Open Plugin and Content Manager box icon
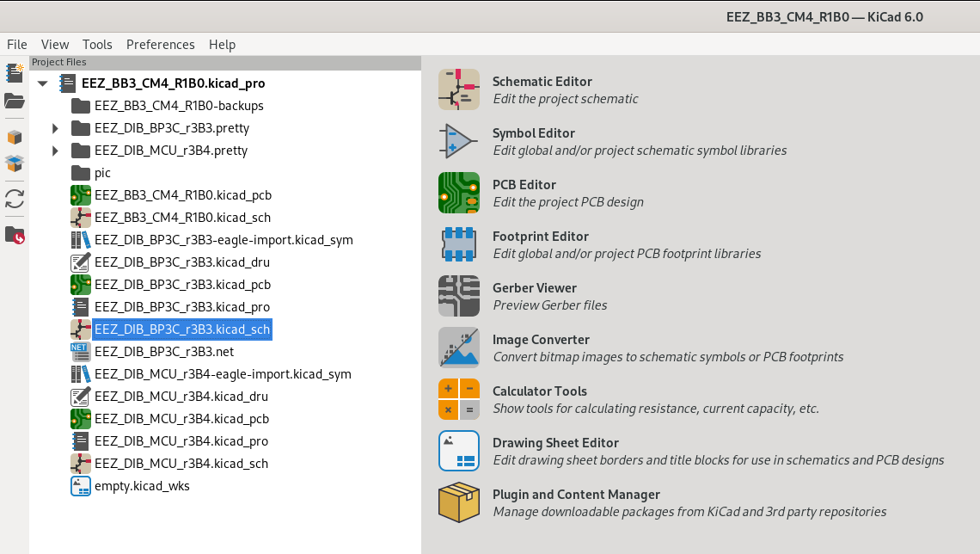 click(458, 502)
